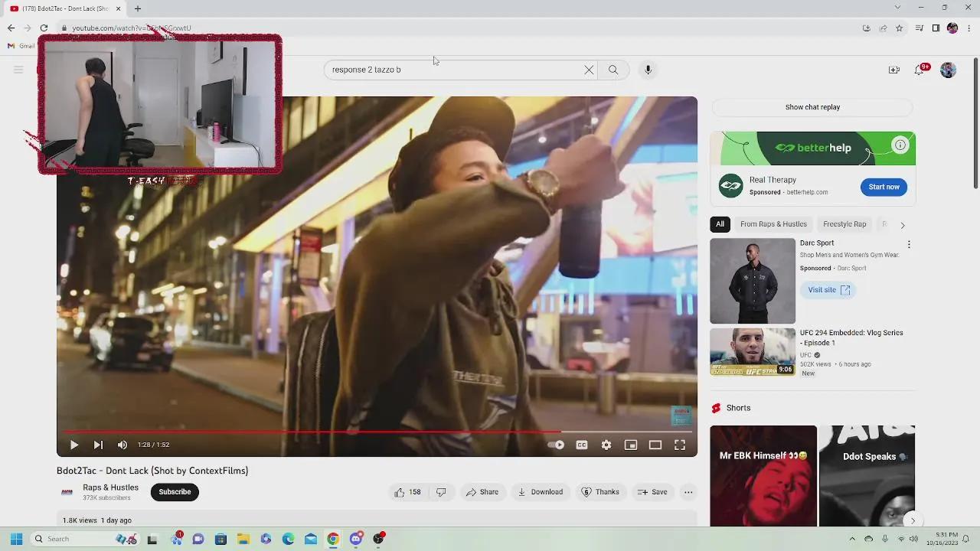The height and width of the screenshot is (551, 980).
Task: Reload the page
Action: [x=44, y=28]
